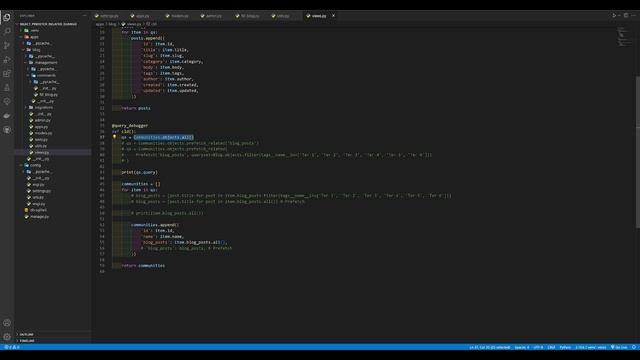Image resolution: width=640 pixels, height=360 pixels.
Task: Open the Testing flask view
Action: click(x=7, y=87)
